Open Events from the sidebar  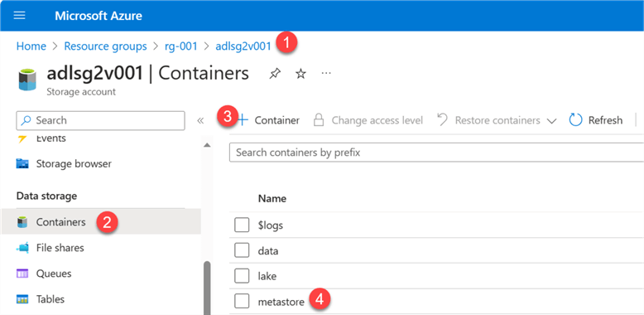(x=51, y=138)
